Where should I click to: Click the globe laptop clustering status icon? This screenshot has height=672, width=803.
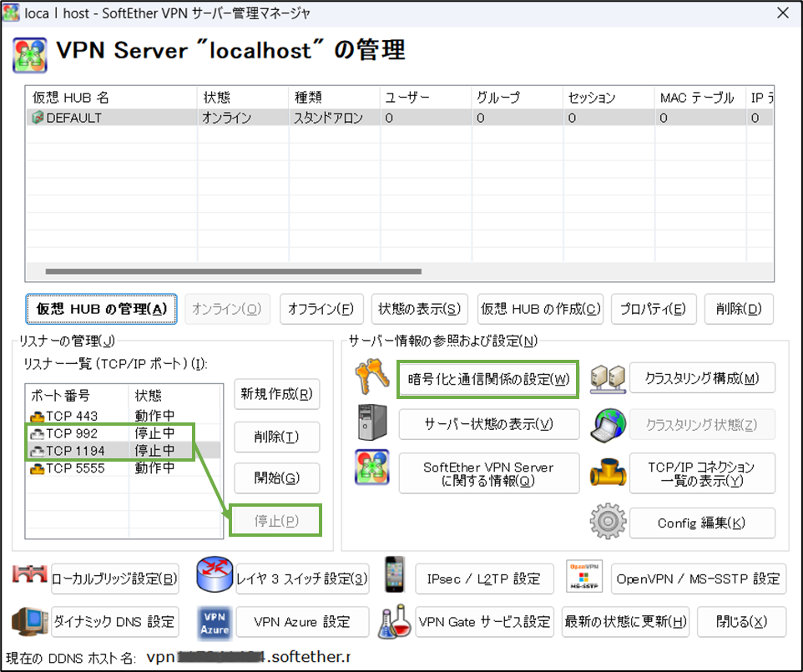(608, 425)
